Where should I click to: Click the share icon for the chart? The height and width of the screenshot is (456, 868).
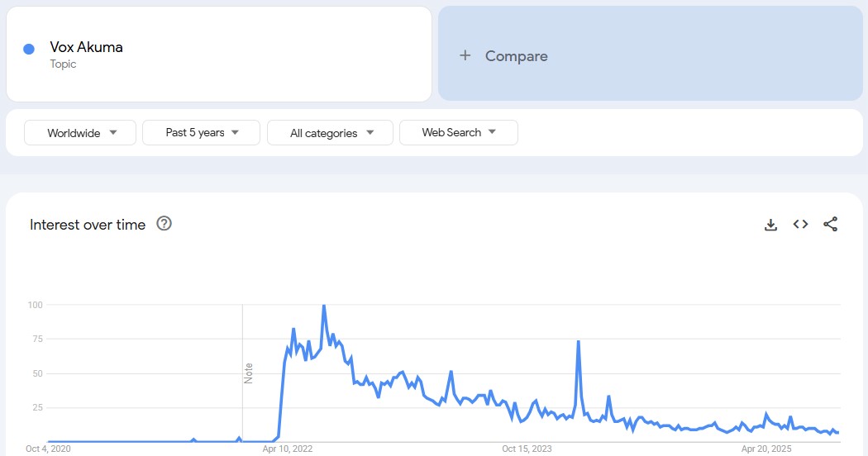pos(831,224)
